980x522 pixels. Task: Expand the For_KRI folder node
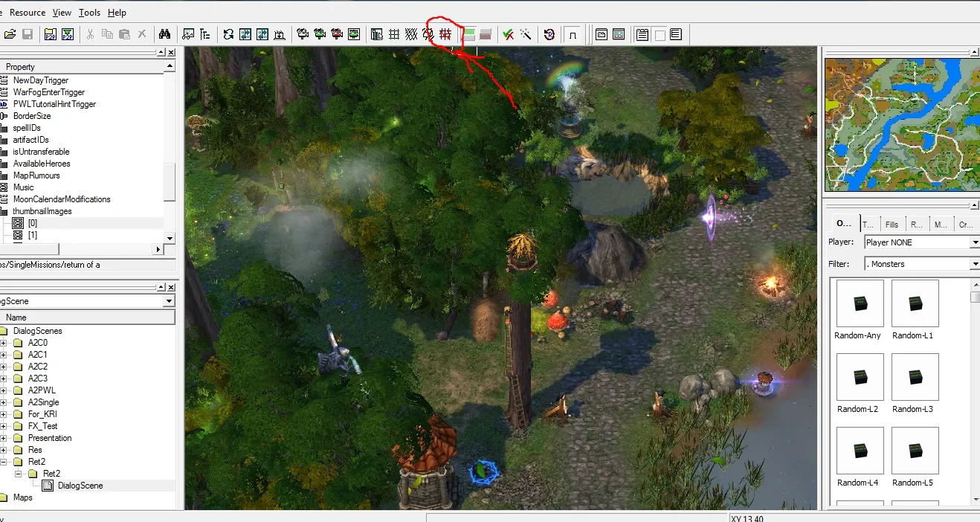pos(4,414)
